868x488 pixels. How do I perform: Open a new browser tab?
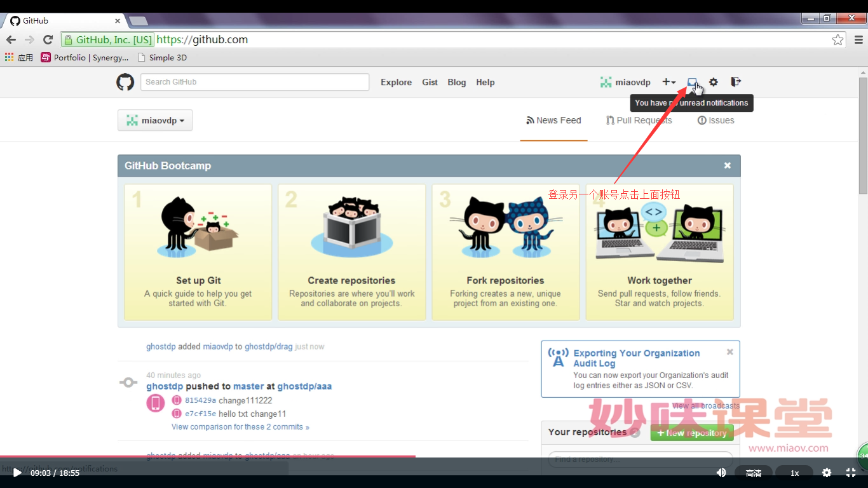138,21
